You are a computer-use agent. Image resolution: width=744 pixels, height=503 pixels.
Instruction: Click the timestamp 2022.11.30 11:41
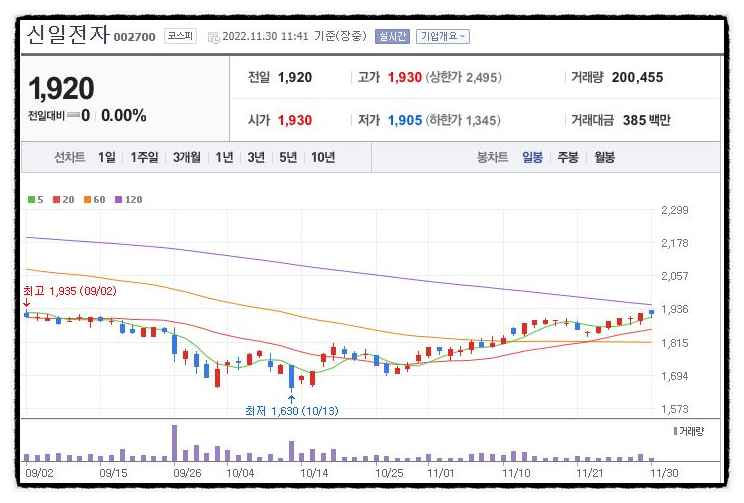[265, 36]
